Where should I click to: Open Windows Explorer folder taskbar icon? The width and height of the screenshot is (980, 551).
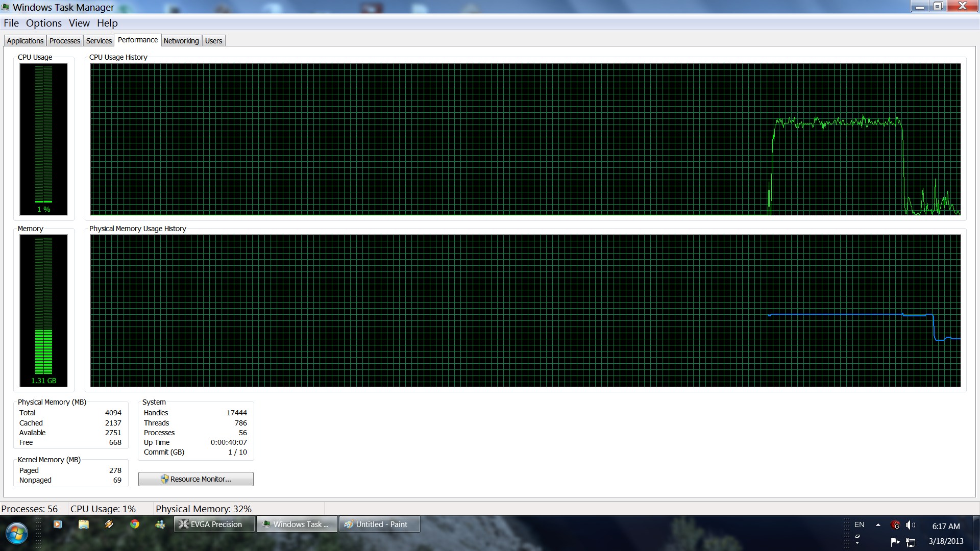[83, 524]
